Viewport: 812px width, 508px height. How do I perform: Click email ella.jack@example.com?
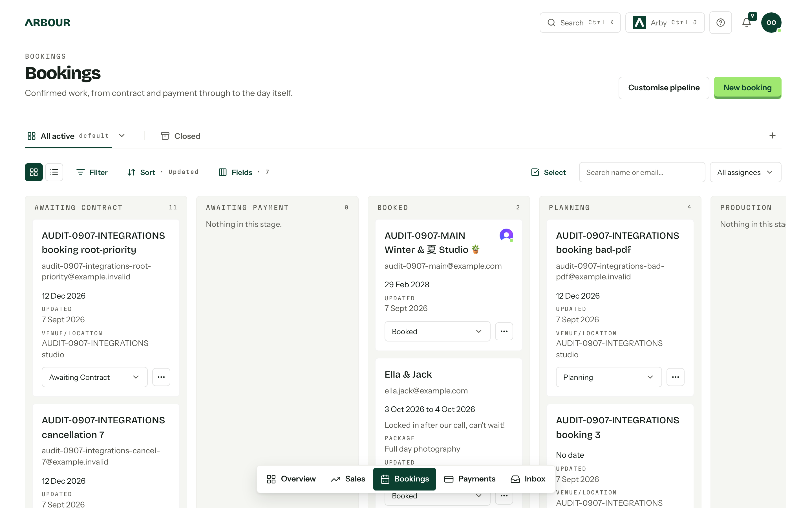pos(426,390)
